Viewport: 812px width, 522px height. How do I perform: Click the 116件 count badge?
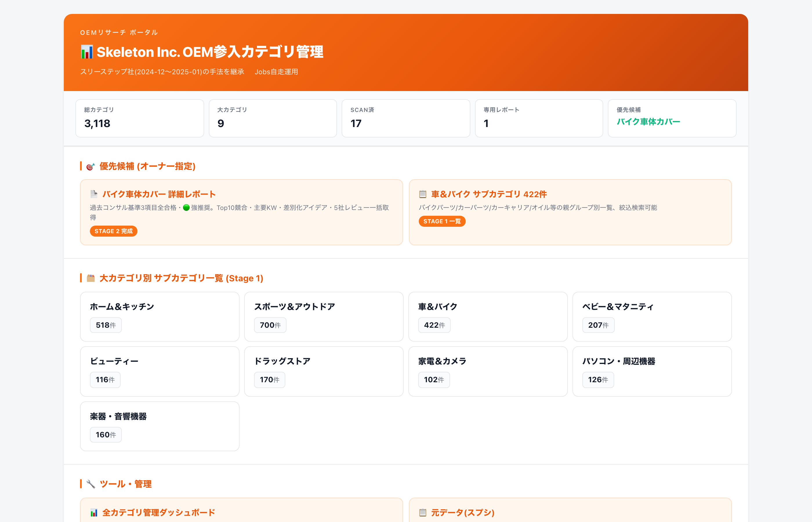(105, 380)
